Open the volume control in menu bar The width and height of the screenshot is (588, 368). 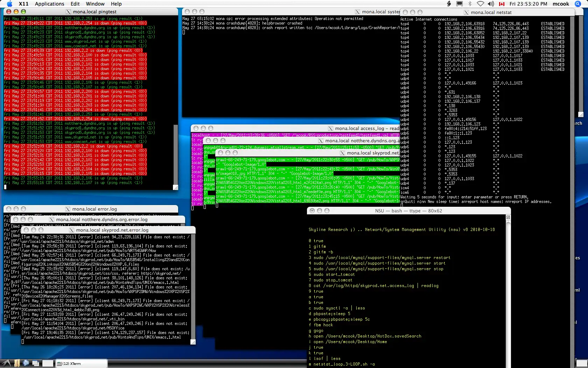[491, 4]
